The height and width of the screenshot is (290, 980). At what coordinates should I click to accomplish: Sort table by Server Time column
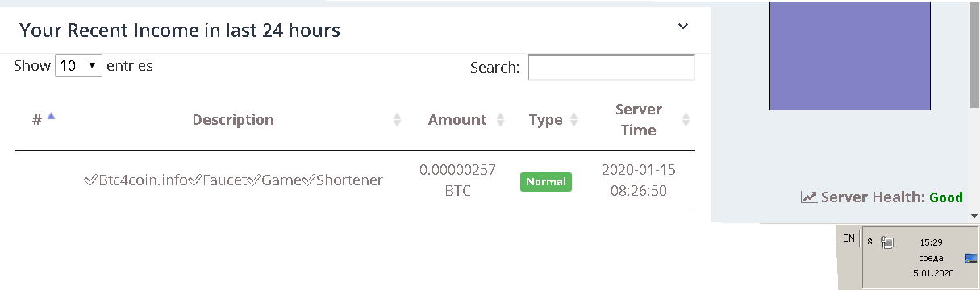639,119
